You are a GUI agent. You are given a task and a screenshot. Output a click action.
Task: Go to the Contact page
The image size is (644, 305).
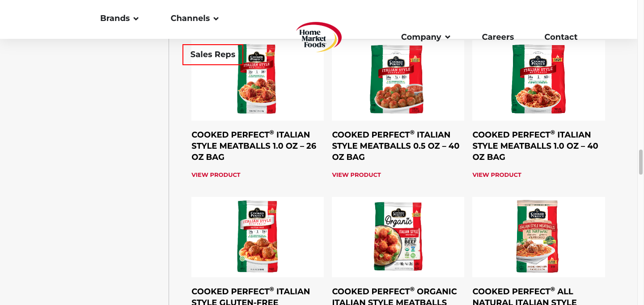tap(561, 37)
